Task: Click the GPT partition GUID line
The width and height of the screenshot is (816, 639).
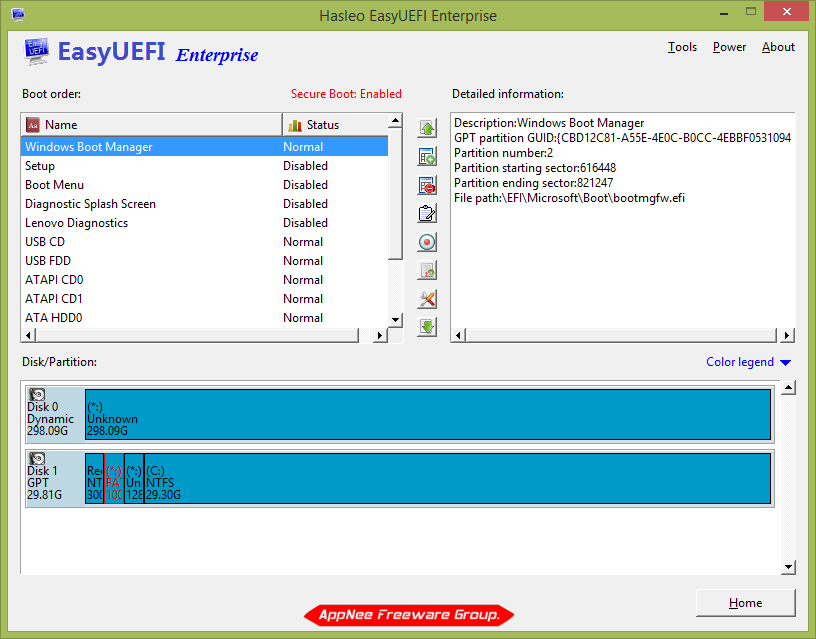Action: tap(622, 138)
